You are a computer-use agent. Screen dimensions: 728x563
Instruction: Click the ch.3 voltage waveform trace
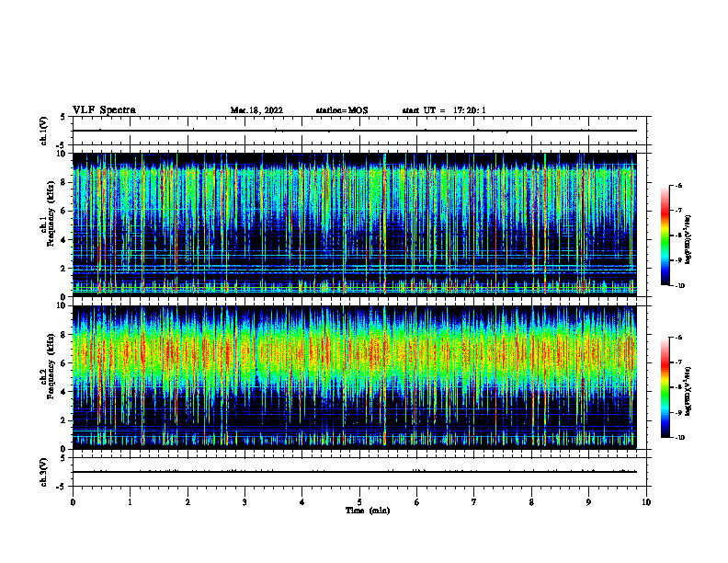354,472
